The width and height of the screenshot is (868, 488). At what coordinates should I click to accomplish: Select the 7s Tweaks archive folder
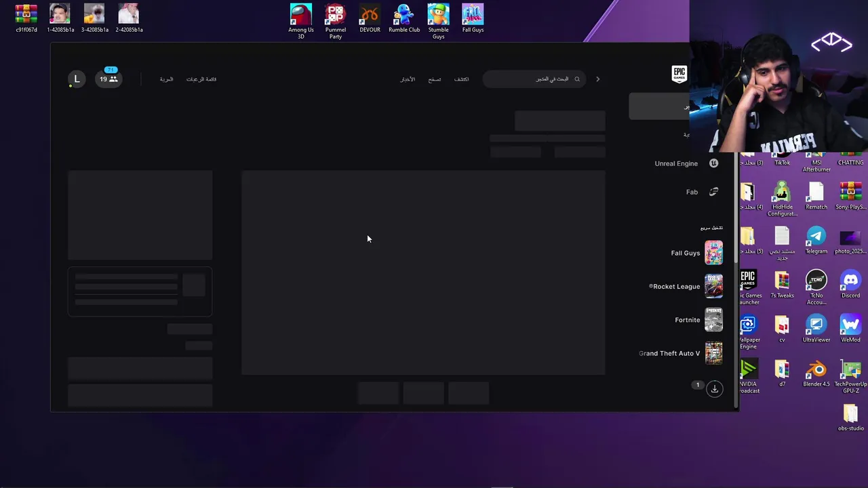782,284
